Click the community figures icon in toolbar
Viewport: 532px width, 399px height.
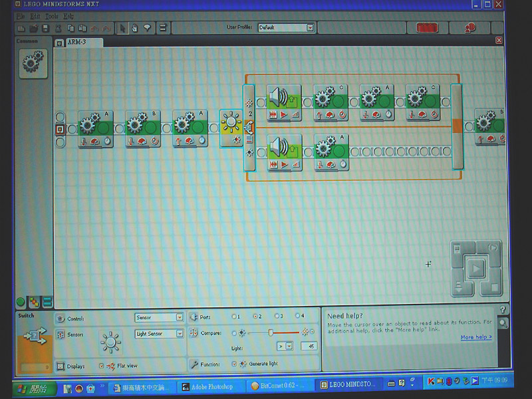click(470, 28)
